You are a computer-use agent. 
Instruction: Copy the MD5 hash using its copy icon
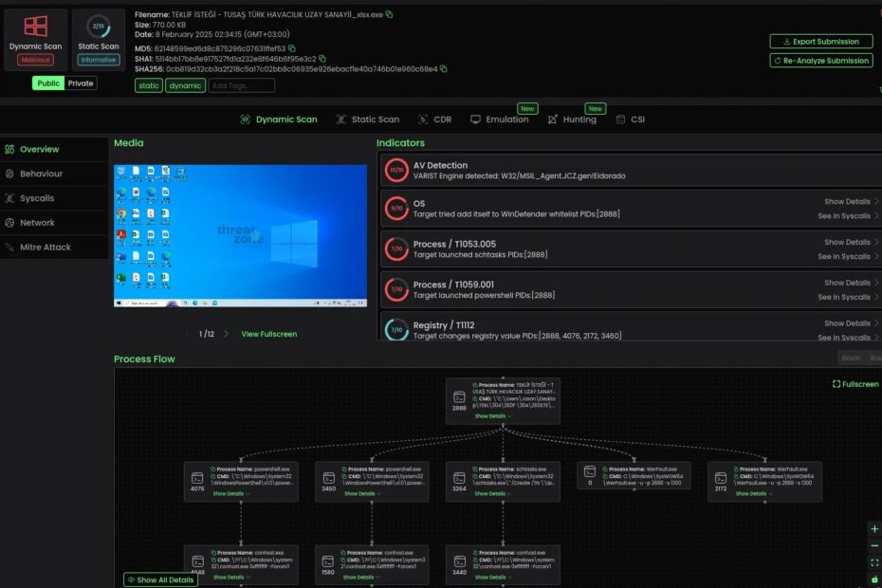click(292, 48)
